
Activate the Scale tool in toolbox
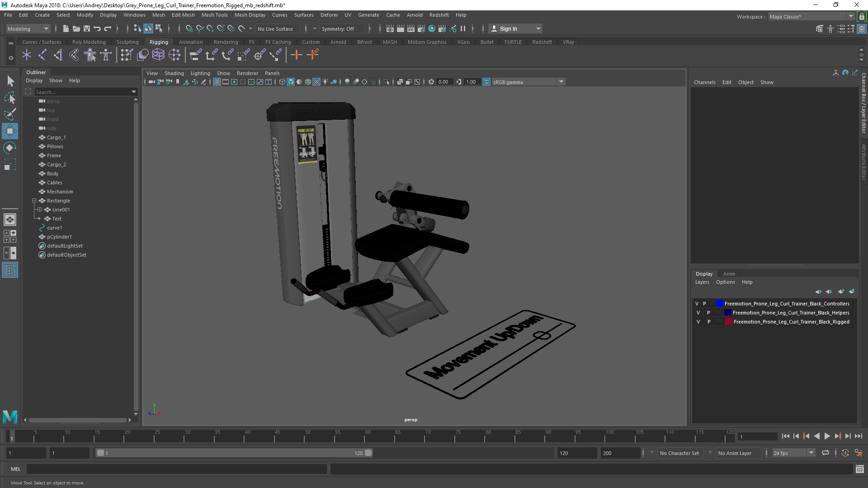(10, 164)
